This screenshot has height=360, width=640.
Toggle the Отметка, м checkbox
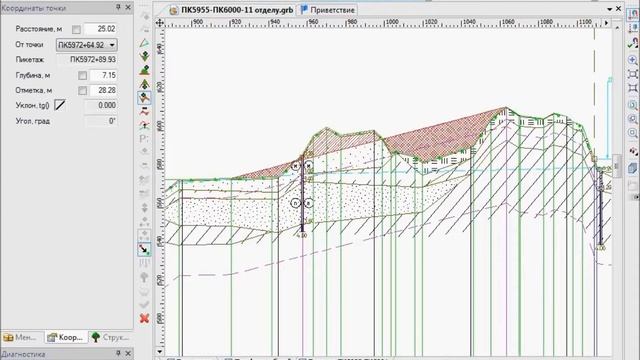[x=82, y=91]
